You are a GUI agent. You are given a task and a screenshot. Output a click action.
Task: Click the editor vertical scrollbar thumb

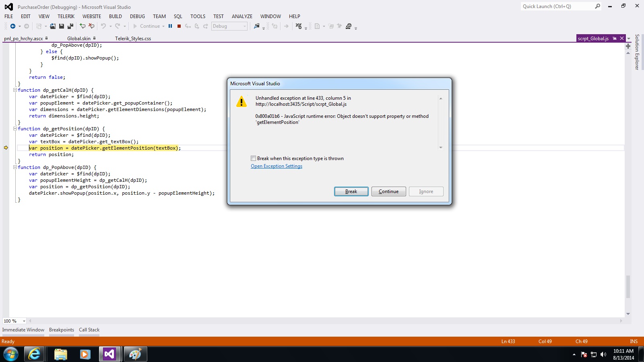tap(628, 287)
